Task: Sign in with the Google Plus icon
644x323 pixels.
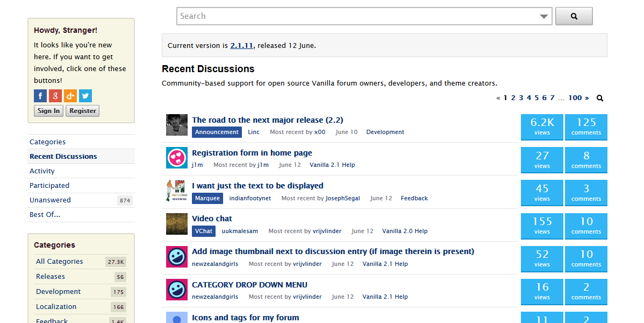Action: pyautogui.click(x=55, y=96)
